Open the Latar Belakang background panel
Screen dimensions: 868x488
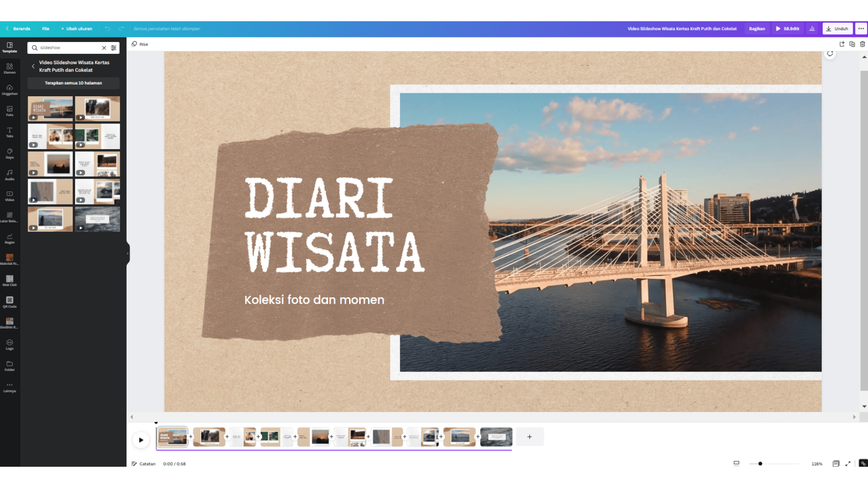(x=9, y=217)
